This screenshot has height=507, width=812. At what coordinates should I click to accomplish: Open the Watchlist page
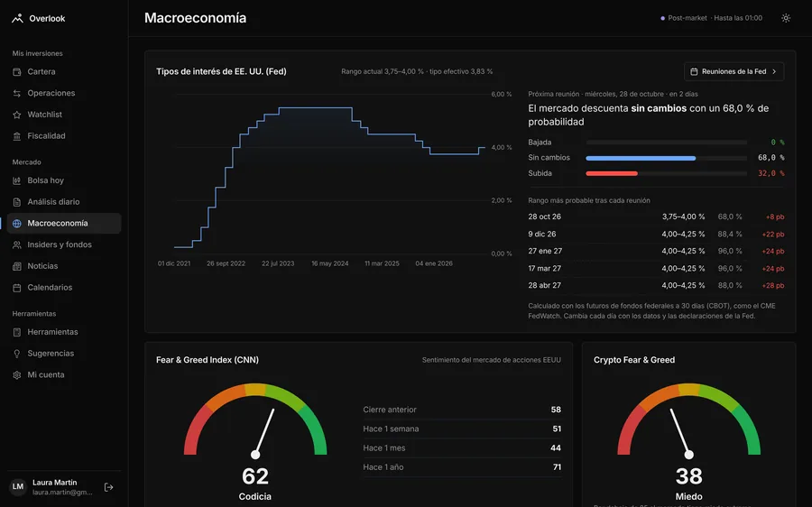click(x=64, y=115)
